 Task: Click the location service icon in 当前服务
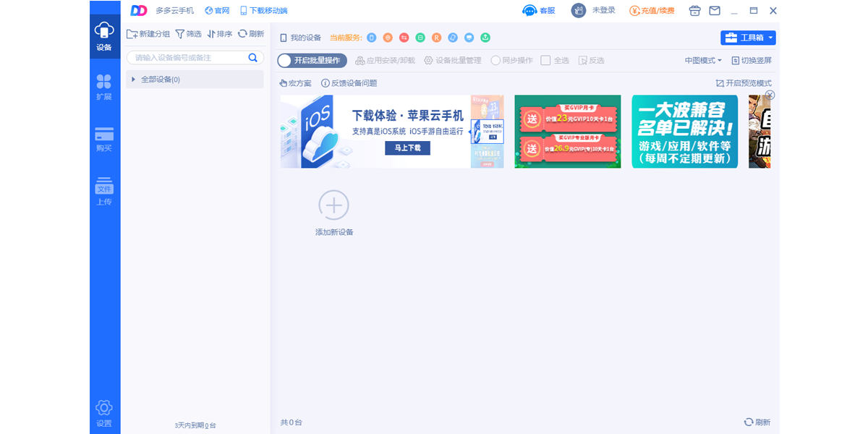click(x=388, y=37)
